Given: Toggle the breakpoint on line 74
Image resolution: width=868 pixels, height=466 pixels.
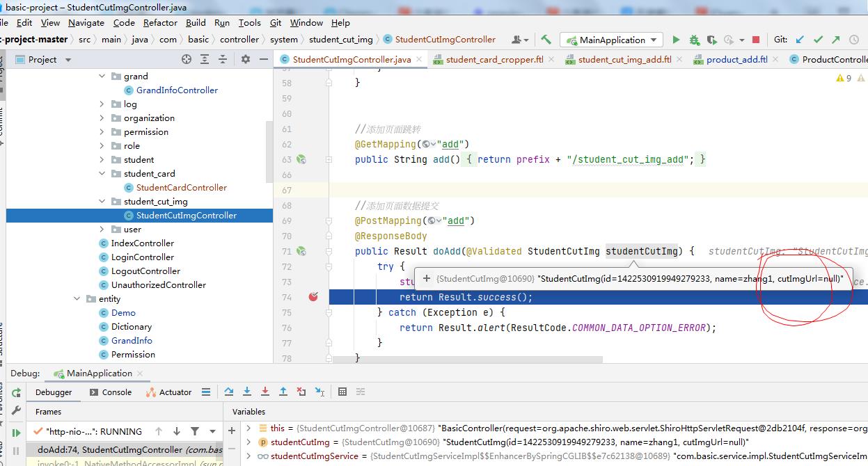Looking at the screenshot, I should click(x=314, y=297).
